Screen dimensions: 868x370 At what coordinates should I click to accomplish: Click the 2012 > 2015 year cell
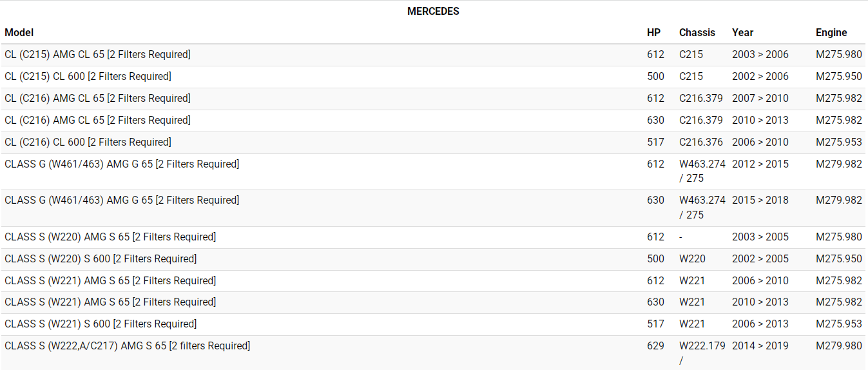pos(760,164)
